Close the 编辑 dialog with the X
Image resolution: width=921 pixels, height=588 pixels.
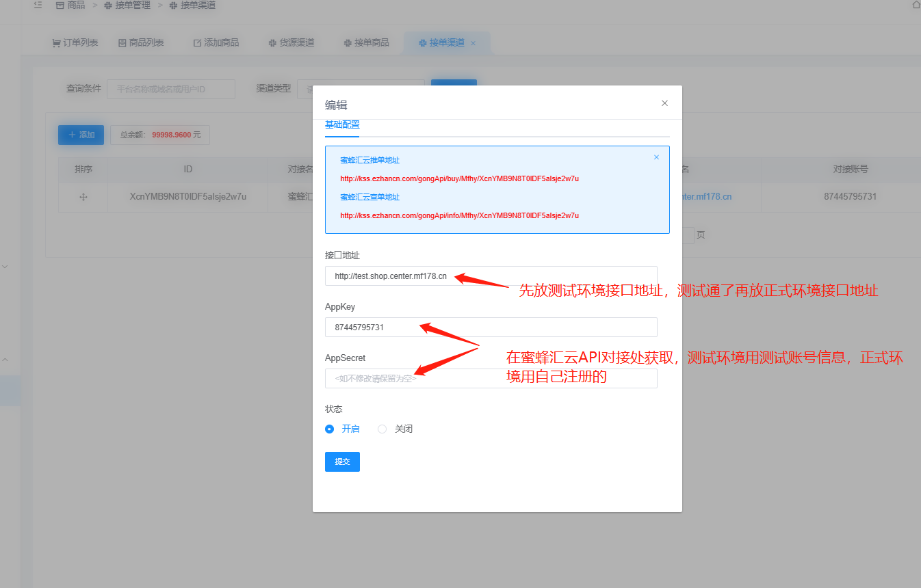664,103
